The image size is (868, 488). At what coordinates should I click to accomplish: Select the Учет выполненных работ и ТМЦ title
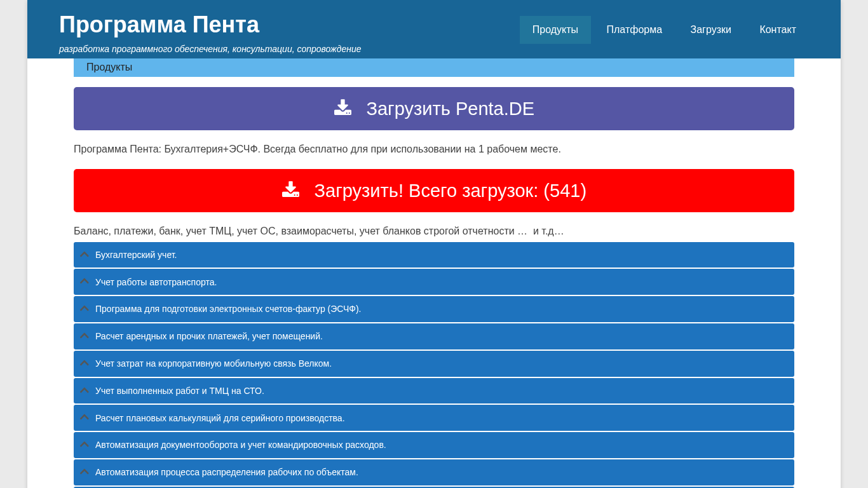[180, 391]
